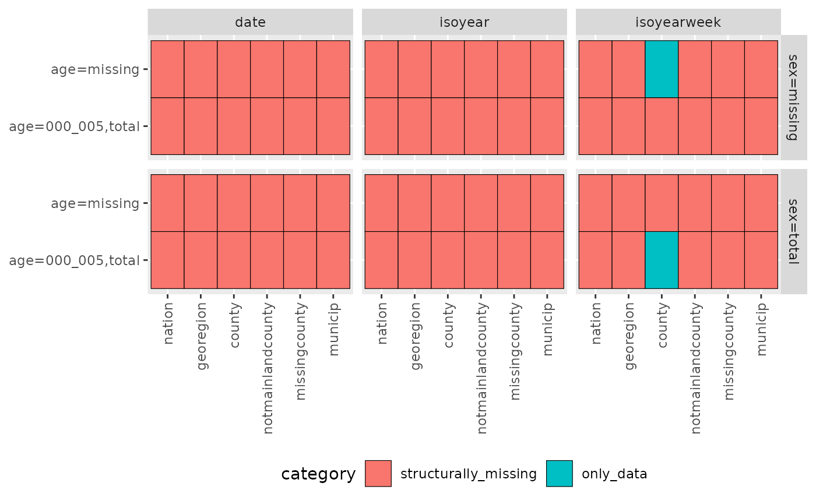Screen dimensions: 816x504
Task: Click the 'isoyearweek' facet header strip
Action: pos(678,22)
